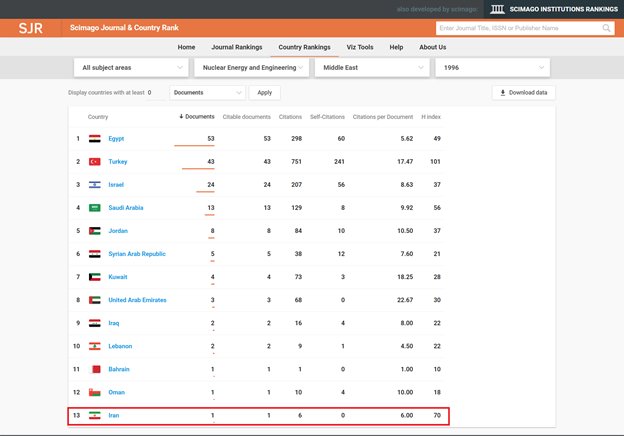The height and width of the screenshot is (436, 624).
Task: Go to the Viz Tools menu
Action: [x=360, y=47]
